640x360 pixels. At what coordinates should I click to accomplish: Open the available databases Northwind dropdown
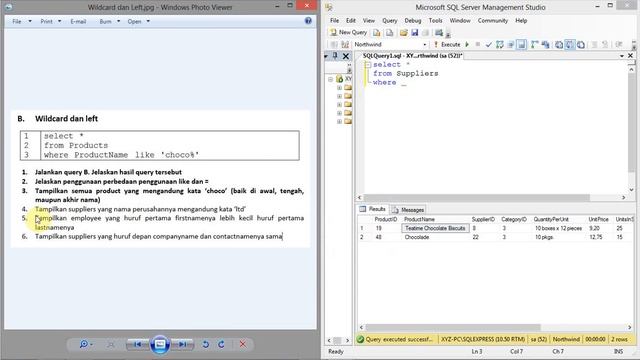pyautogui.click(x=424, y=44)
